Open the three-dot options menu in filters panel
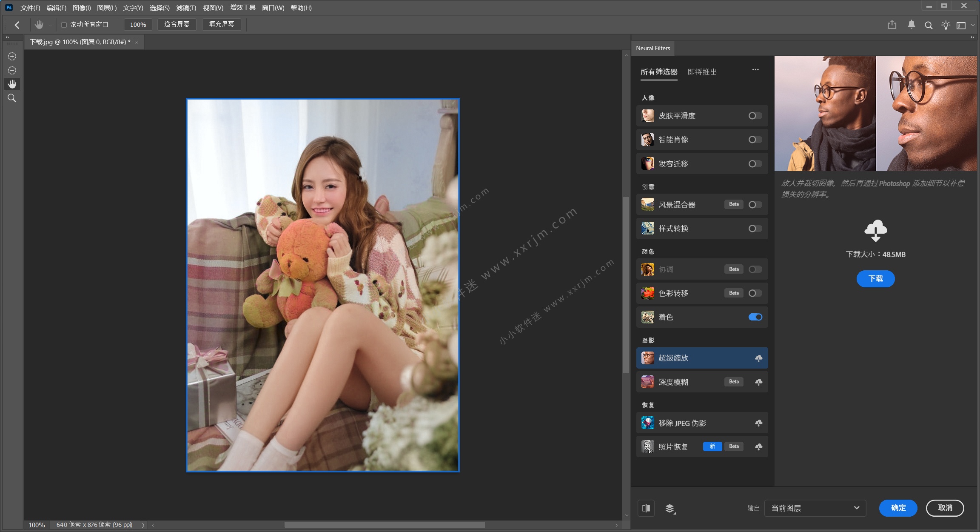This screenshot has height=532, width=980. click(755, 70)
